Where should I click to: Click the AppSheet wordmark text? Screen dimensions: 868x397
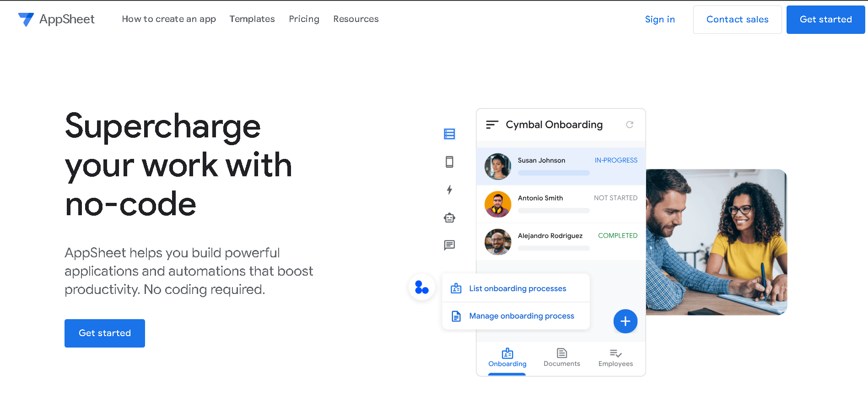67,20
